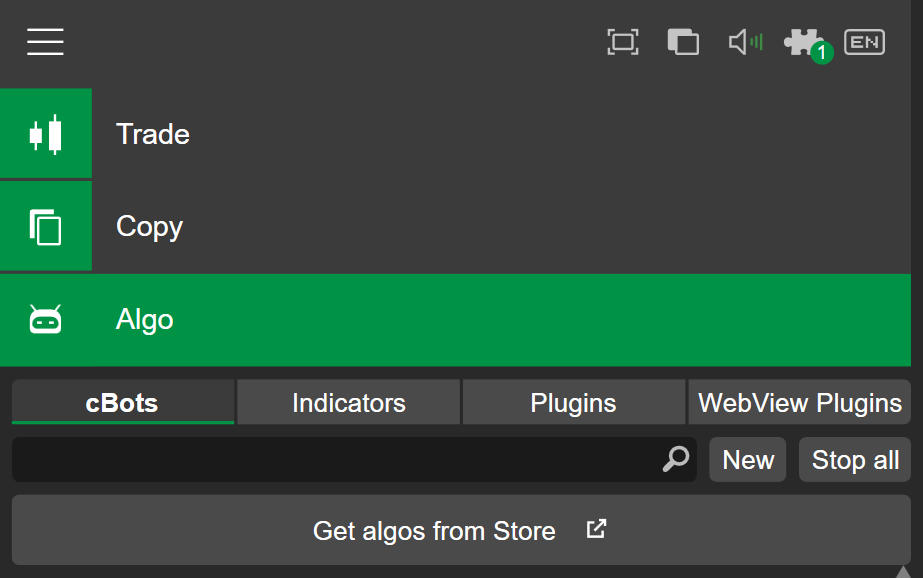
Task: Click the Stop all button
Action: (x=854, y=459)
